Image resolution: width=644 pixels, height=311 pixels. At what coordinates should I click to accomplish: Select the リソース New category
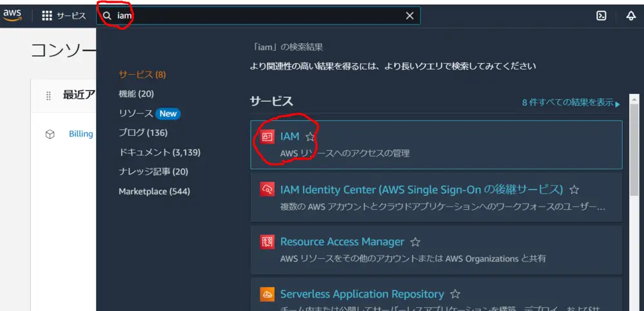coord(150,113)
